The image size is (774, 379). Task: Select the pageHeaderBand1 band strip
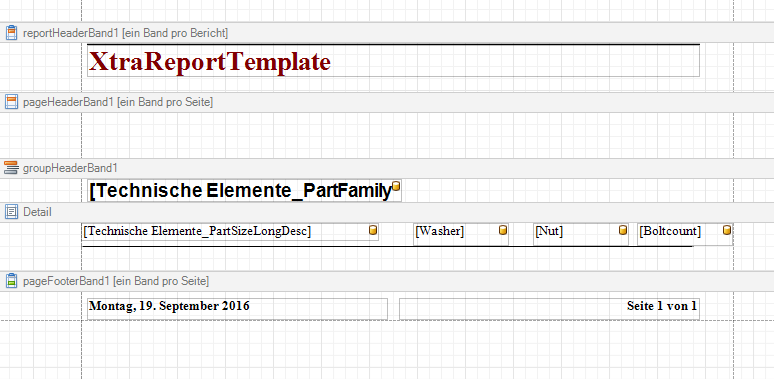(387, 102)
